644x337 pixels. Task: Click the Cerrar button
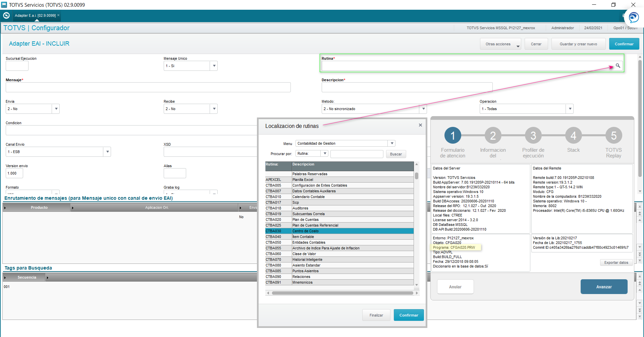[x=536, y=44]
